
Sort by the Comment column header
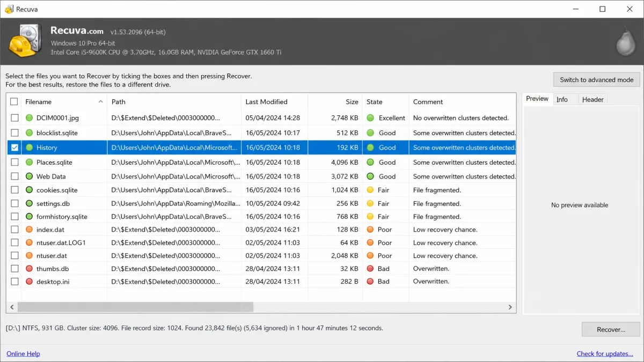tap(462, 102)
